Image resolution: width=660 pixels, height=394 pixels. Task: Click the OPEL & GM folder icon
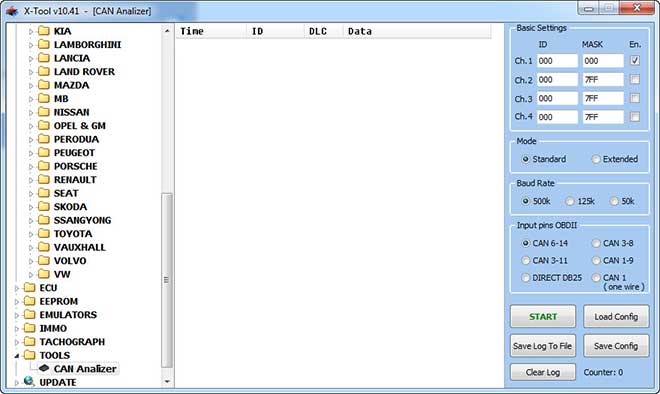pos(44,125)
